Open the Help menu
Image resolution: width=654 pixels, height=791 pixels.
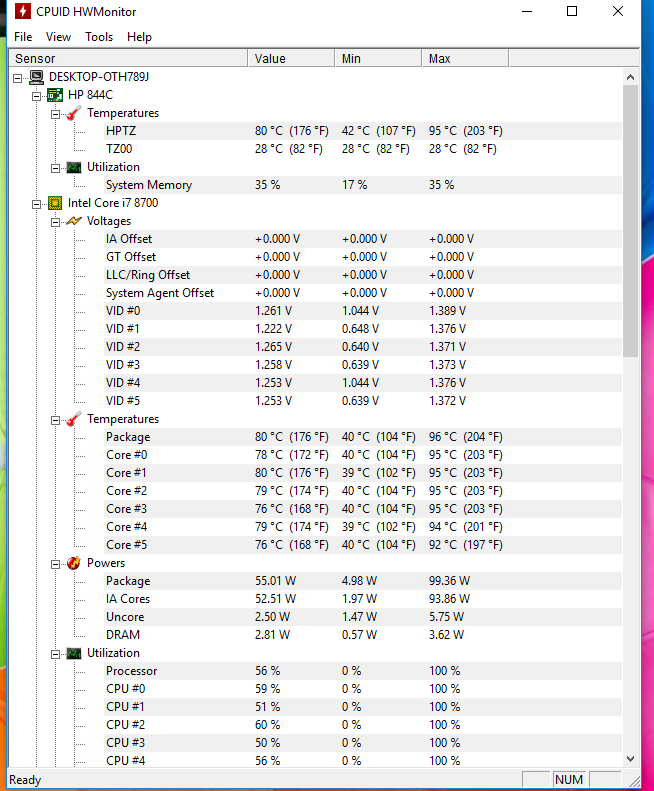coord(139,37)
